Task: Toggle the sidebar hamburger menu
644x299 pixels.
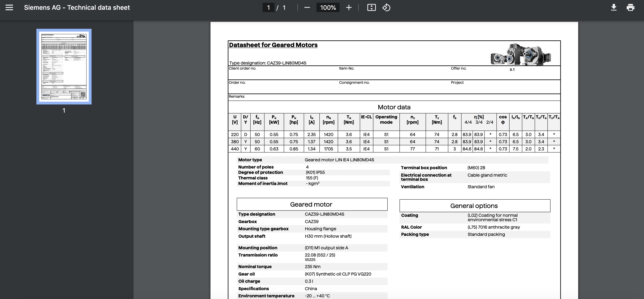Action: click(x=9, y=7)
